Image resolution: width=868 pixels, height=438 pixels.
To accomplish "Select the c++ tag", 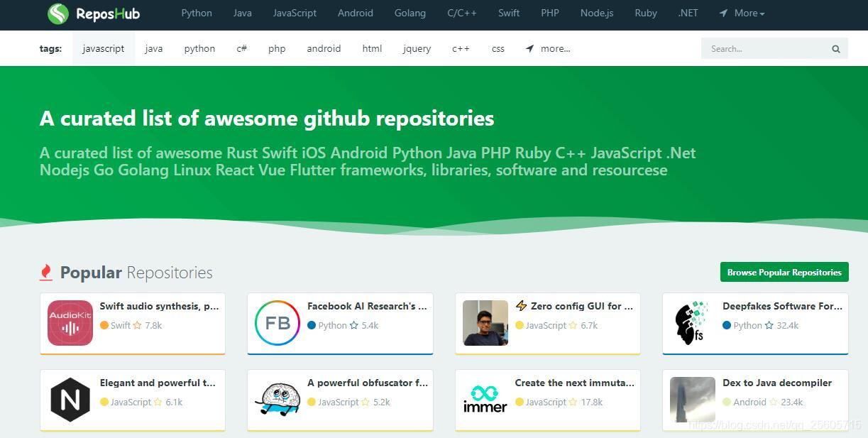I will tap(461, 49).
